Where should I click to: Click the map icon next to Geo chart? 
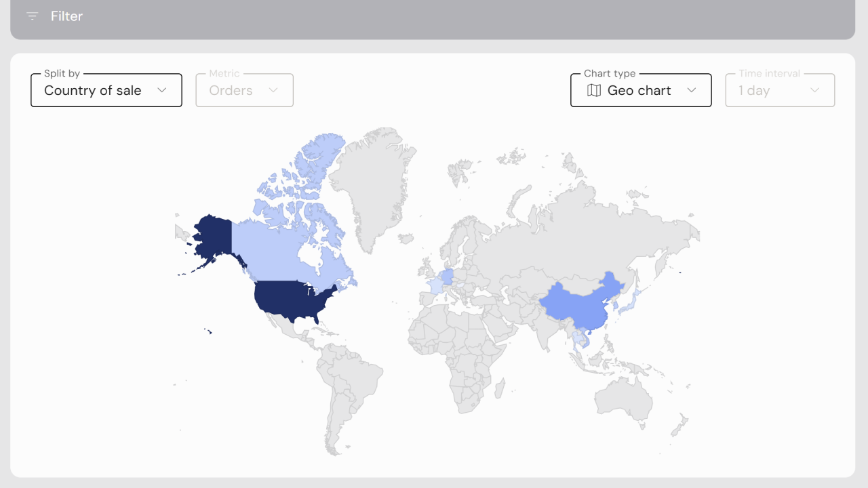coord(594,90)
